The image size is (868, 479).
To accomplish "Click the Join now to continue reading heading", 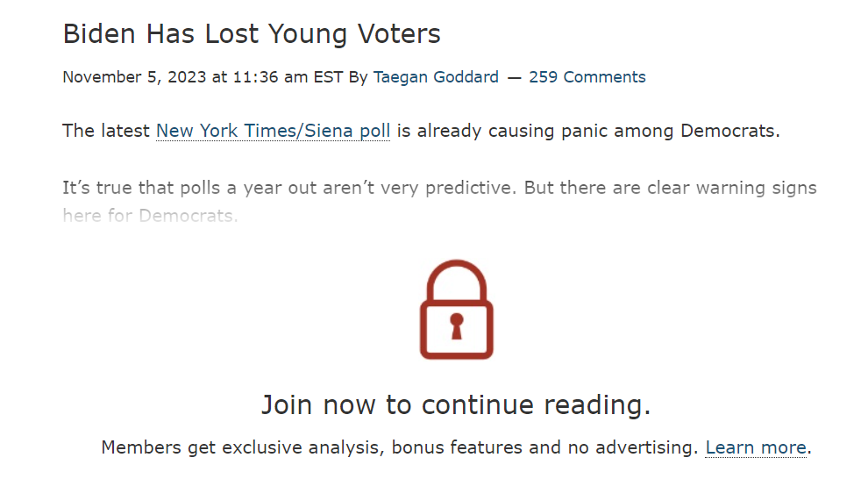I will (x=456, y=404).
